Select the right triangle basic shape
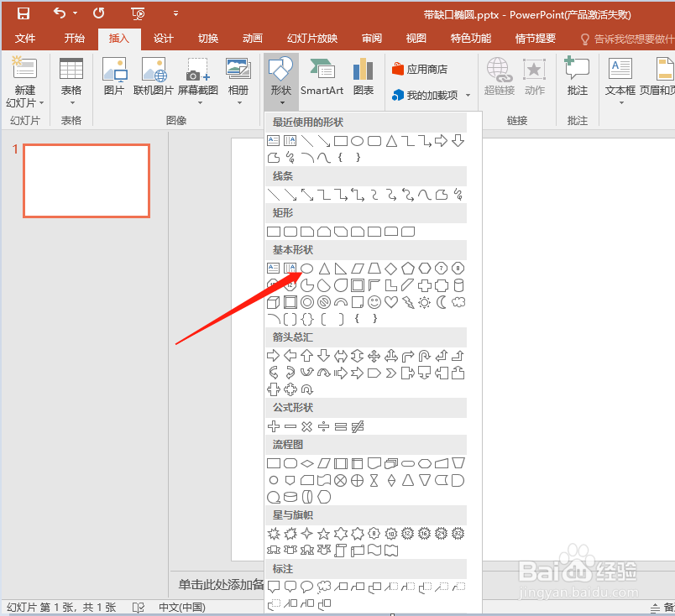The width and height of the screenshot is (675, 616). click(x=341, y=269)
